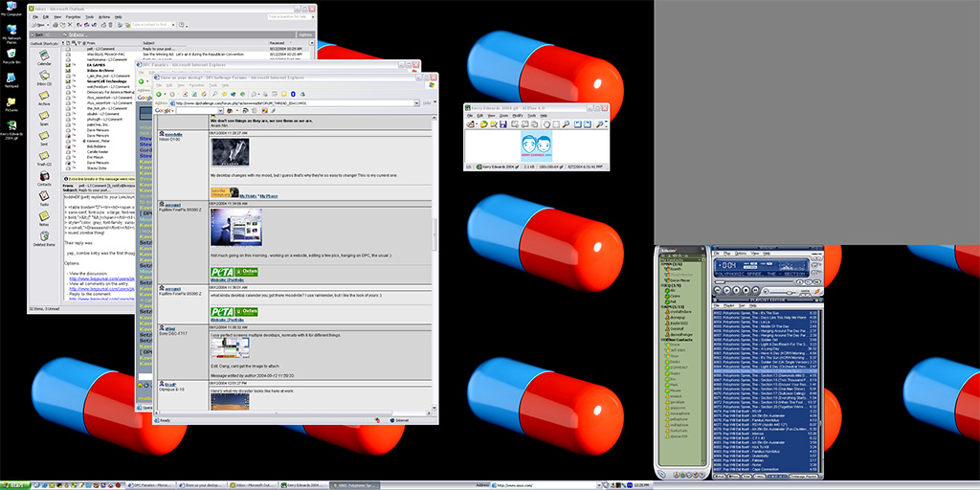Open the Google toolbar search box dropdown

tap(221, 111)
